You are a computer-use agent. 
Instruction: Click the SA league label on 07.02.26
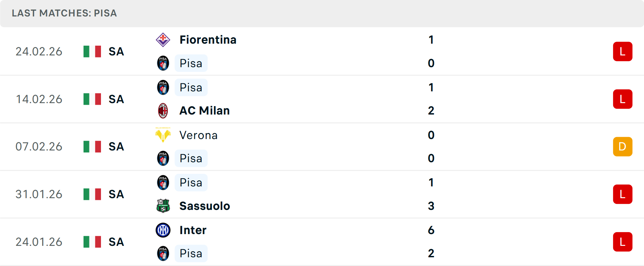tap(116, 147)
